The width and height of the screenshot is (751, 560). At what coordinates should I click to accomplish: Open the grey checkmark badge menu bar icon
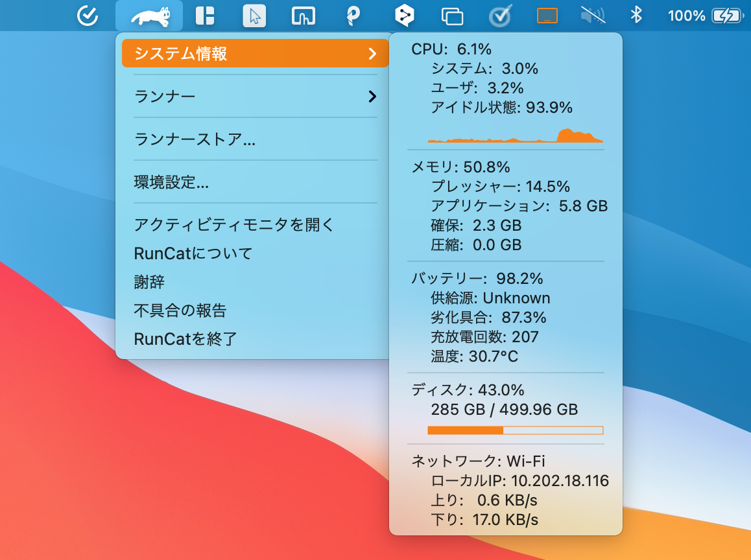click(x=501, y=16)
